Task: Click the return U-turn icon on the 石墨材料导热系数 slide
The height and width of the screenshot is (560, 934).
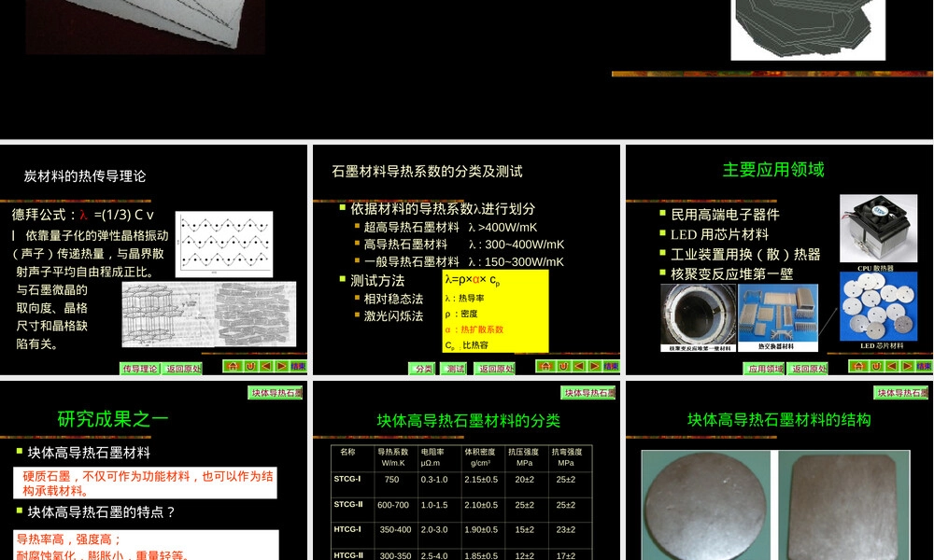Action: (x=563, y=366)
